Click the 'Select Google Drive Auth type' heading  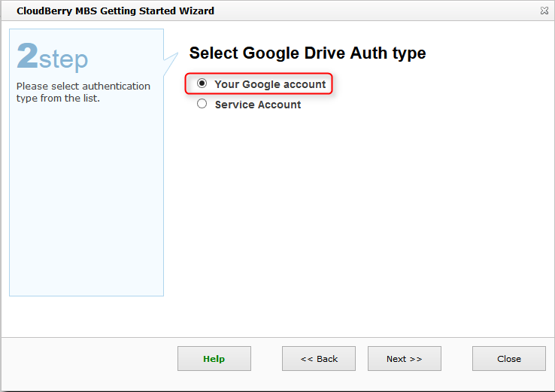click(307, 53)
